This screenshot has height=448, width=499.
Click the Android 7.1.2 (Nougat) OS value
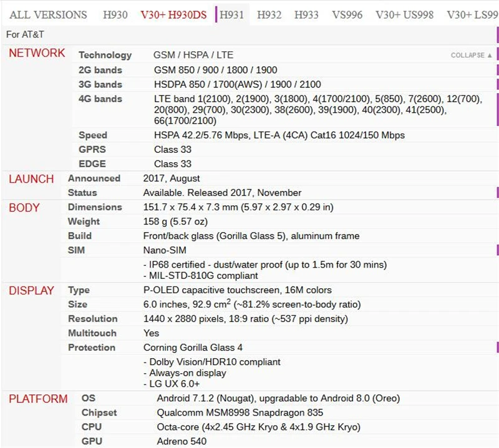point(278,398)
